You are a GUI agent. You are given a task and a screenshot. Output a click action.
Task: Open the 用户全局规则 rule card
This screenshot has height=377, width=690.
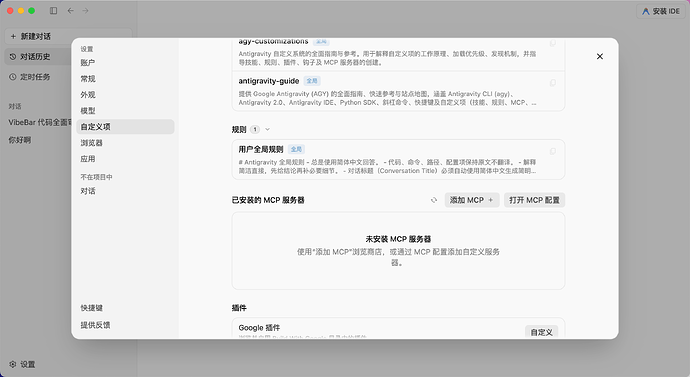[398, 160]
